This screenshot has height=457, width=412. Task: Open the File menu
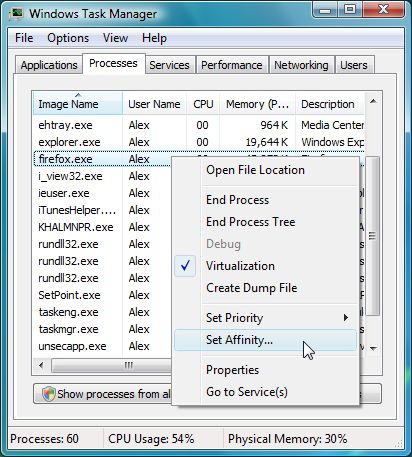point(24,38)
